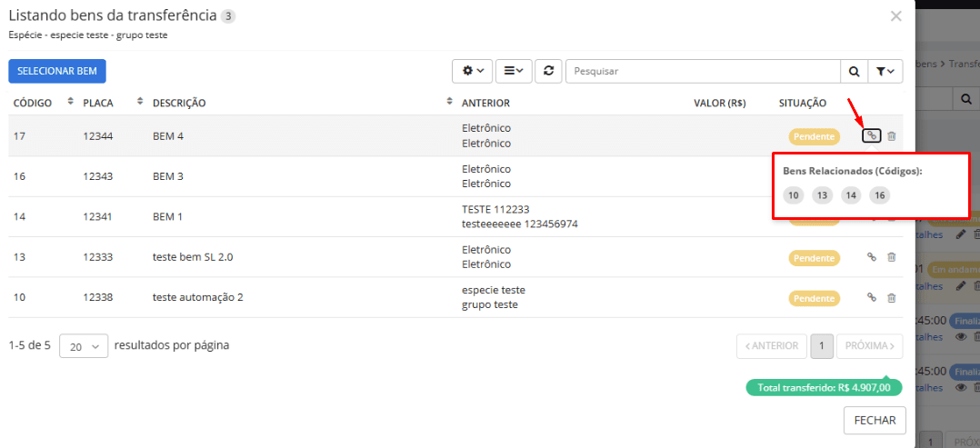This screenshot has width=980, height=448.
Task: Click link icon for teste automação 2 row
Action: (x=871, y=297)
